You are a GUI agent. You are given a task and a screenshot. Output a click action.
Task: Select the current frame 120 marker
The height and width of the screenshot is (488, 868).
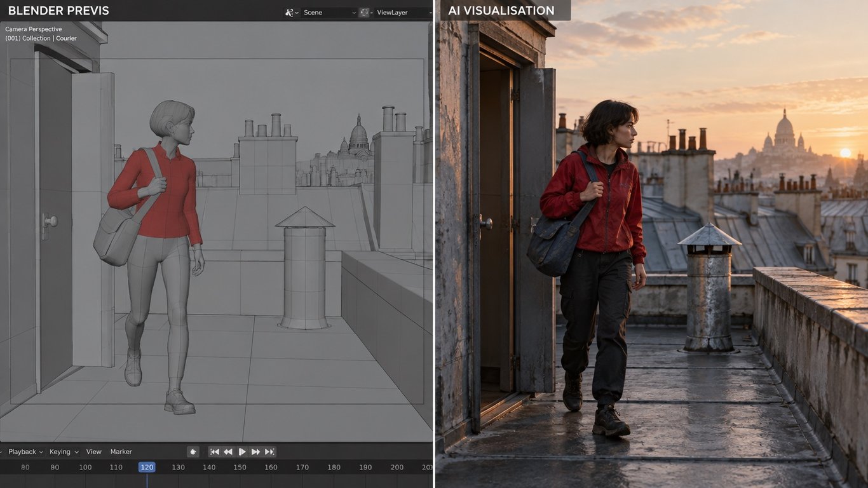click(x=147, y=467)
